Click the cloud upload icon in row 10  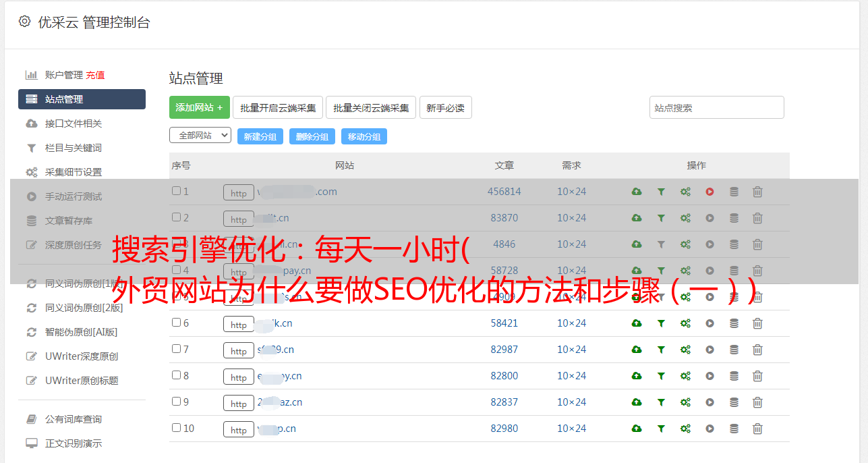[x=637, y=429]
